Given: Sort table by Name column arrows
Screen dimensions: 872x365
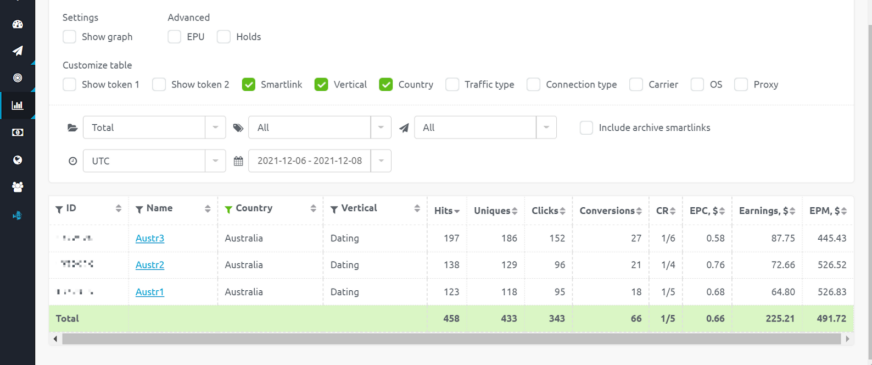Looking at the screenshot, I should coord(207,209).
